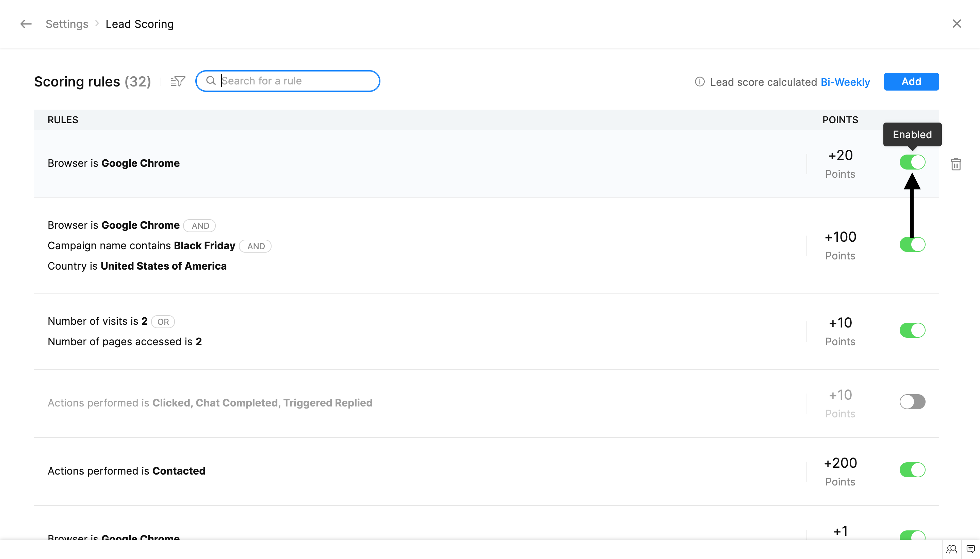Delete the Google Chrome +20 rule
This screenshot has height=559, width=980.
[x=955, y=164]
